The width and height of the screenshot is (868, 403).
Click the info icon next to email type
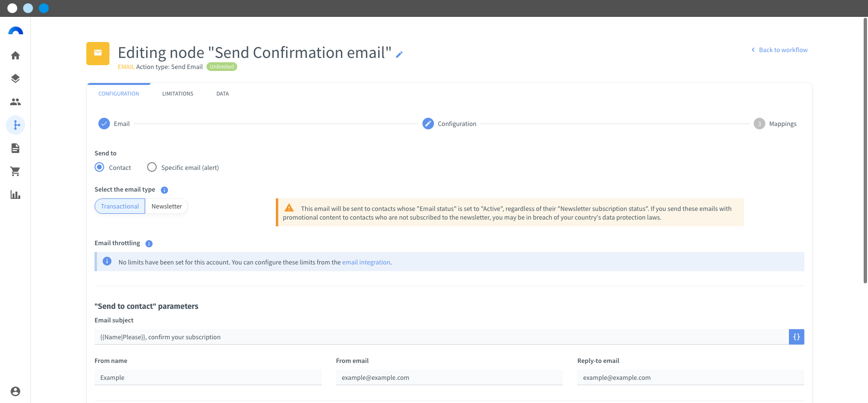pos(164,190)
